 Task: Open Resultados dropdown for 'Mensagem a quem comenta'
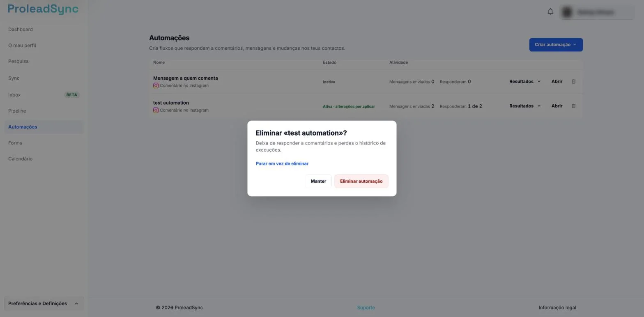[525, 81]
